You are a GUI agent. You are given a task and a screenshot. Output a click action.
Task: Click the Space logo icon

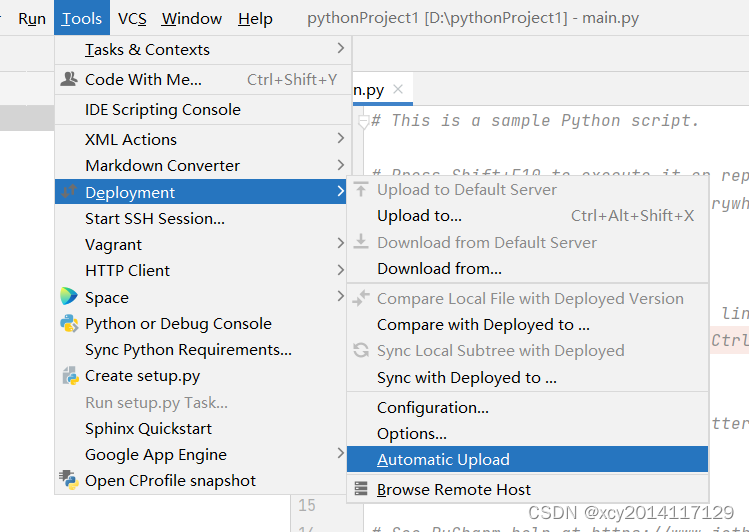click(x=69, y=297)
